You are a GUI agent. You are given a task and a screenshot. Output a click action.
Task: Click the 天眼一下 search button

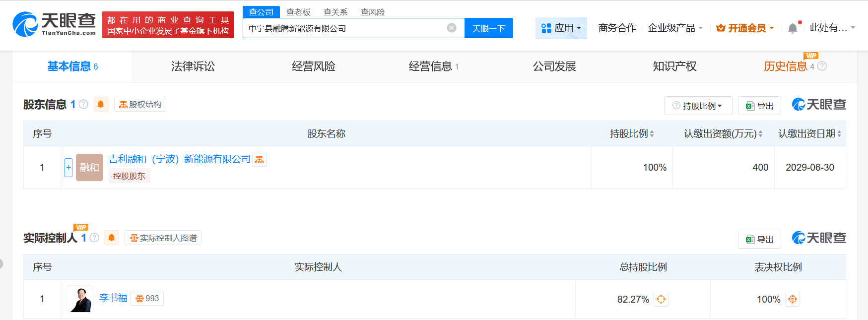click(x=488, y=28)
